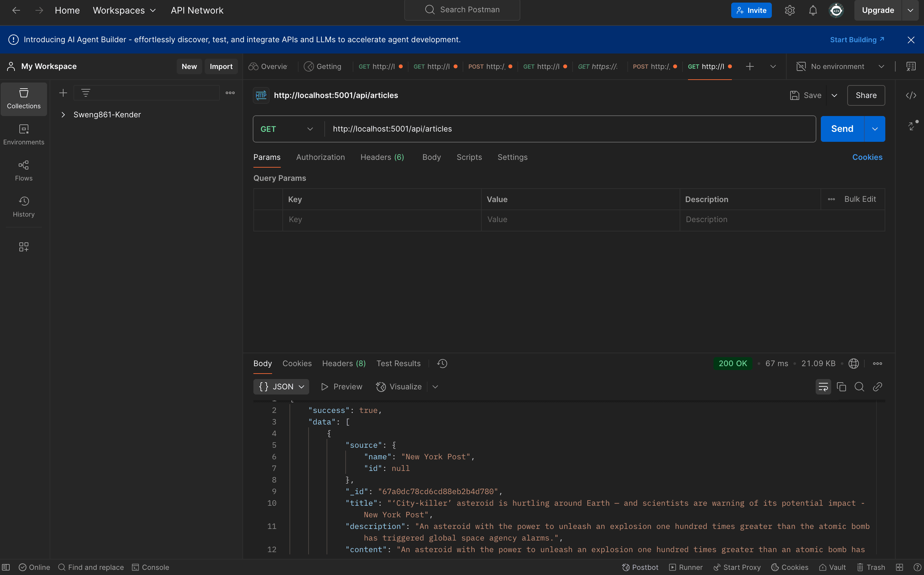Click the code snippet icon
The height and width of the screenshot is (575, 924).
point(911,95)
